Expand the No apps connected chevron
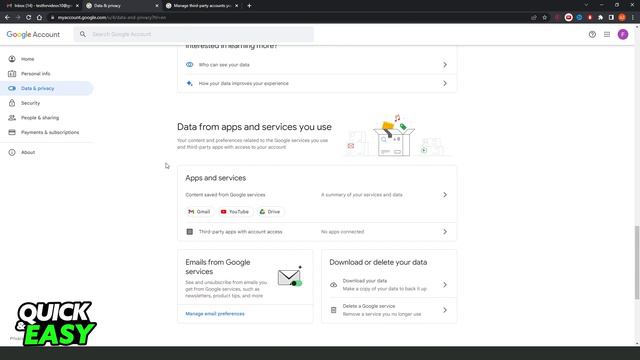 (445, 232)
